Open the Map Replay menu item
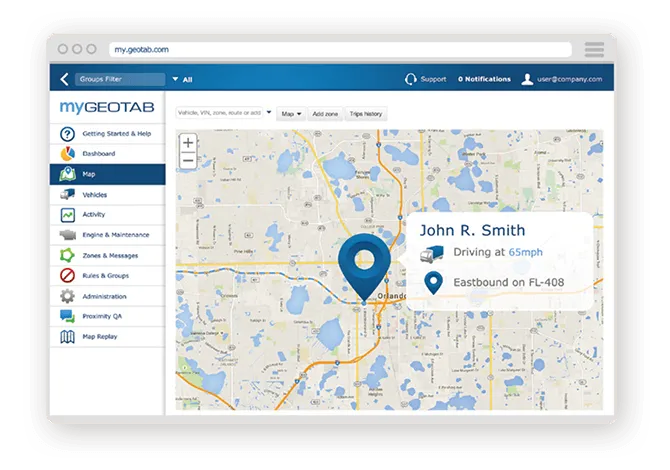Image resolution: width=670 pixels, height=470 pixels. (108, 337)
